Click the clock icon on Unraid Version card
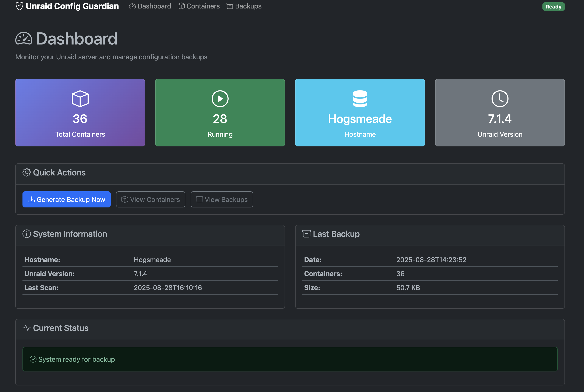The height and width of the screenshot is (392, 584). coord(500,99)
